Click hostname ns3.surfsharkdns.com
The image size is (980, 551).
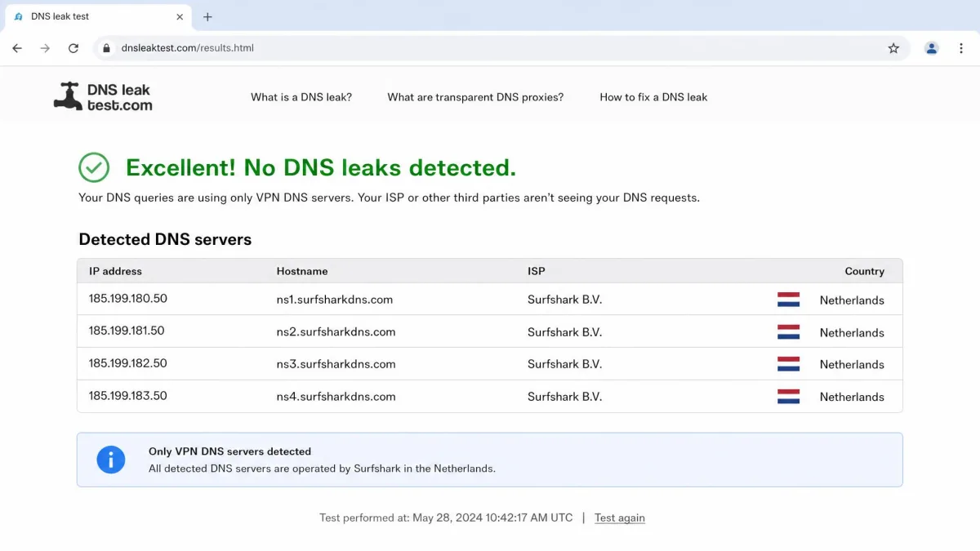(336, 364)
